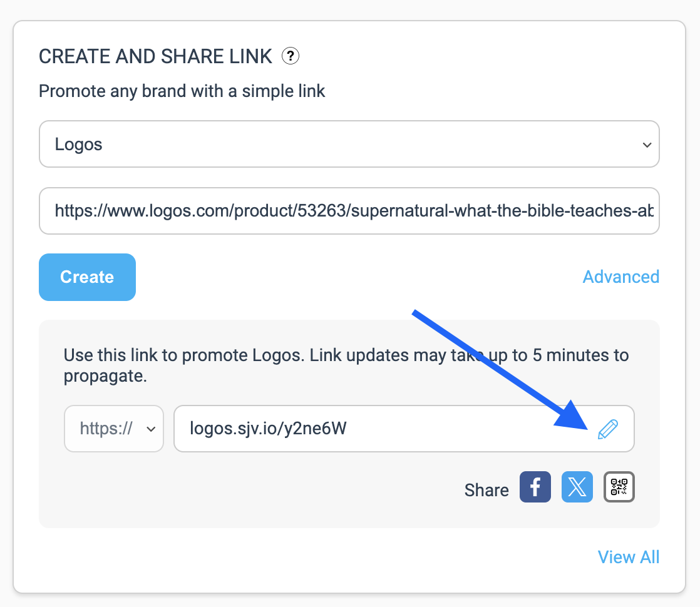Screen dimensions: 700x607
Task: Click the chevron arrow in Logos selector
Action: (x=647, y=145)
